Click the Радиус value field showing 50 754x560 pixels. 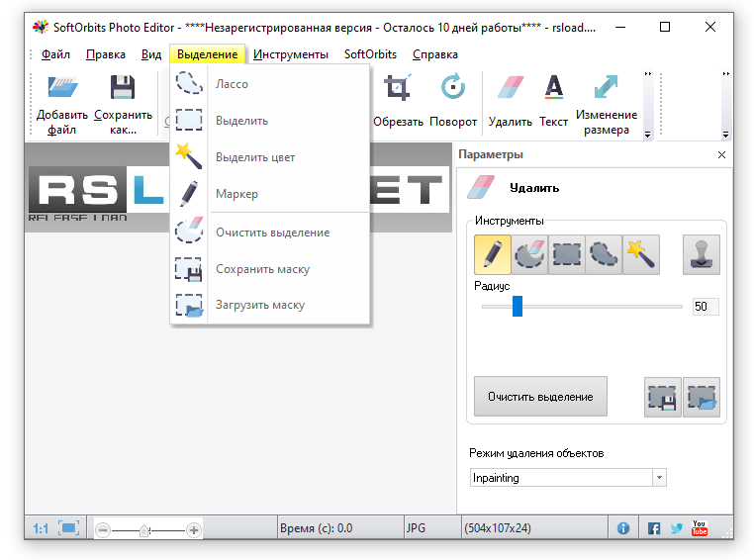coord(706,306)
